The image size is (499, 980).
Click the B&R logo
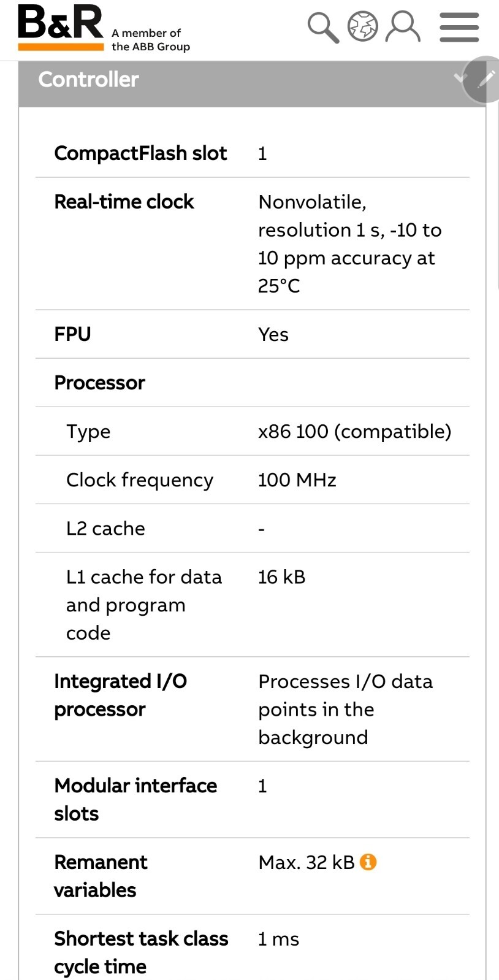click(61, 28)
